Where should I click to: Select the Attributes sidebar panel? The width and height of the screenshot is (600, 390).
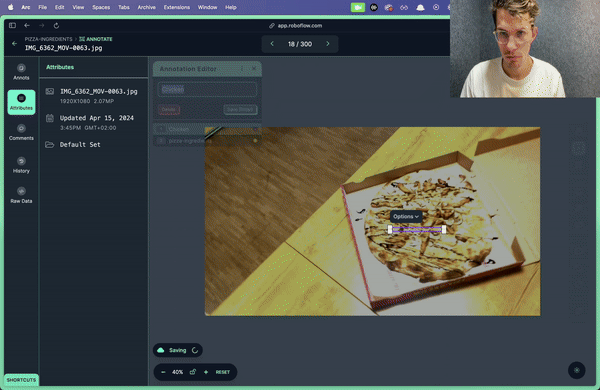[21, 102]
